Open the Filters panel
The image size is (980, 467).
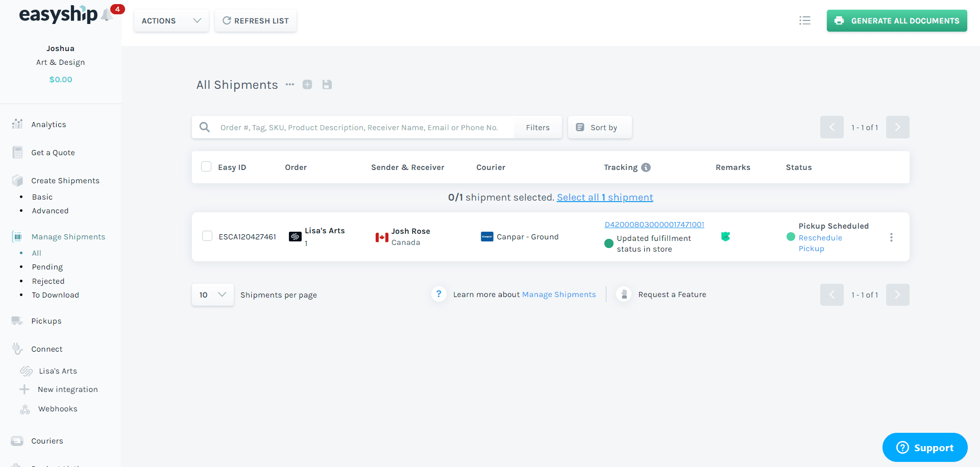pyautogui.click(x=538, y=127)
